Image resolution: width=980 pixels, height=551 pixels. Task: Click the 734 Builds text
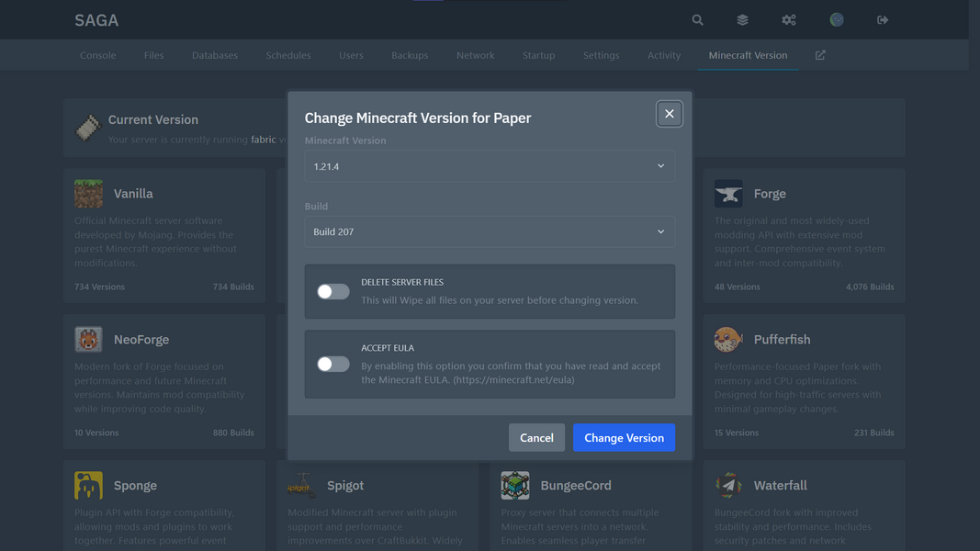(x=233, y=287)
